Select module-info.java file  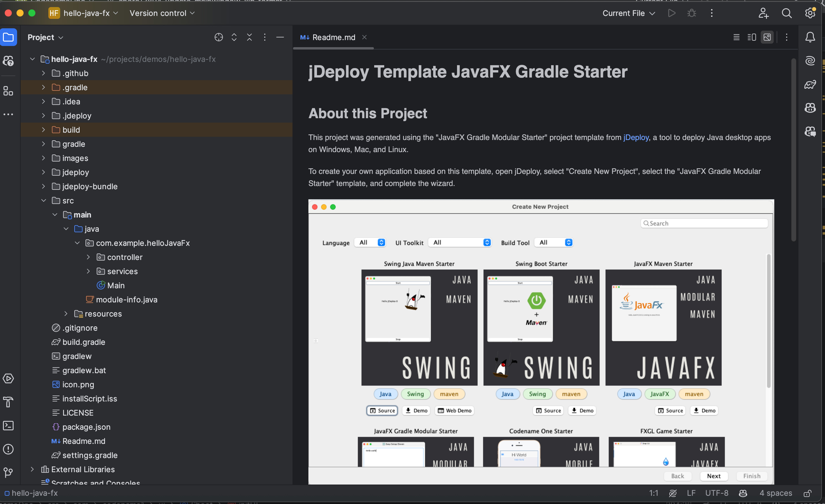126,299
